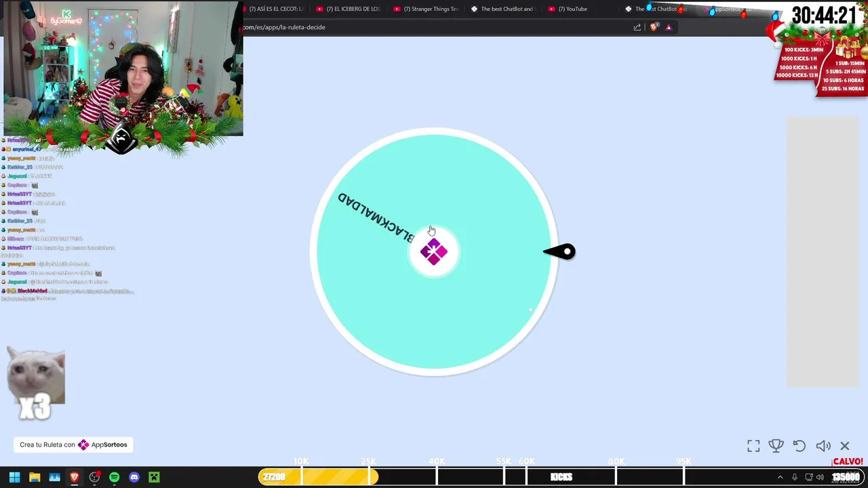Reset the roulette with the undo arrow
Viewport: 868px width, 488px height.
(800, 446)
